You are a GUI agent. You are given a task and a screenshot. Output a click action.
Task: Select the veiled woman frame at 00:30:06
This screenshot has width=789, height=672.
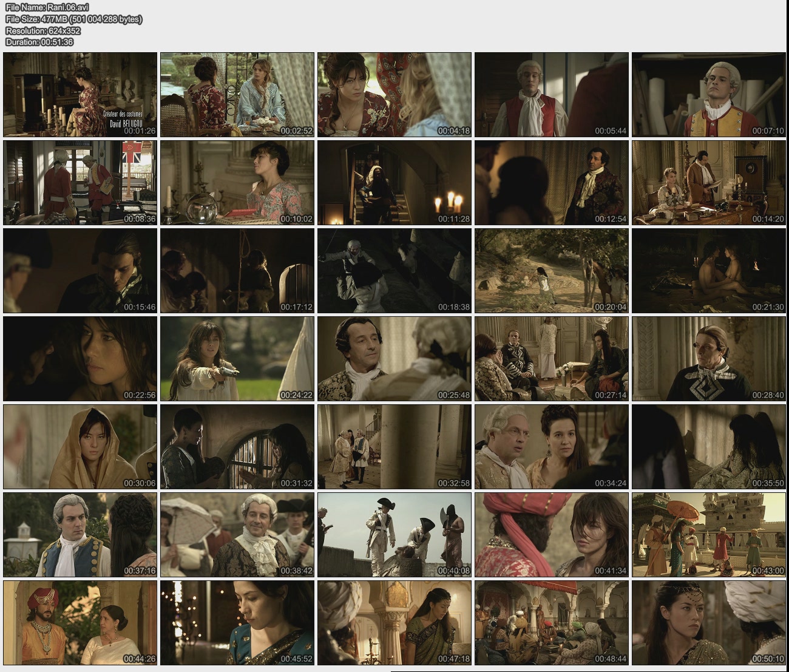(80, 447)
